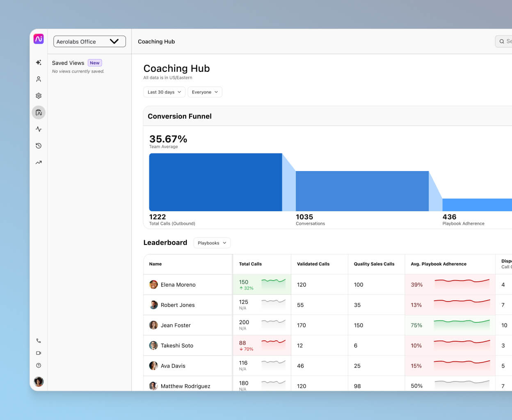Open your profile avatar at sidebar bottom

point(39,381)
